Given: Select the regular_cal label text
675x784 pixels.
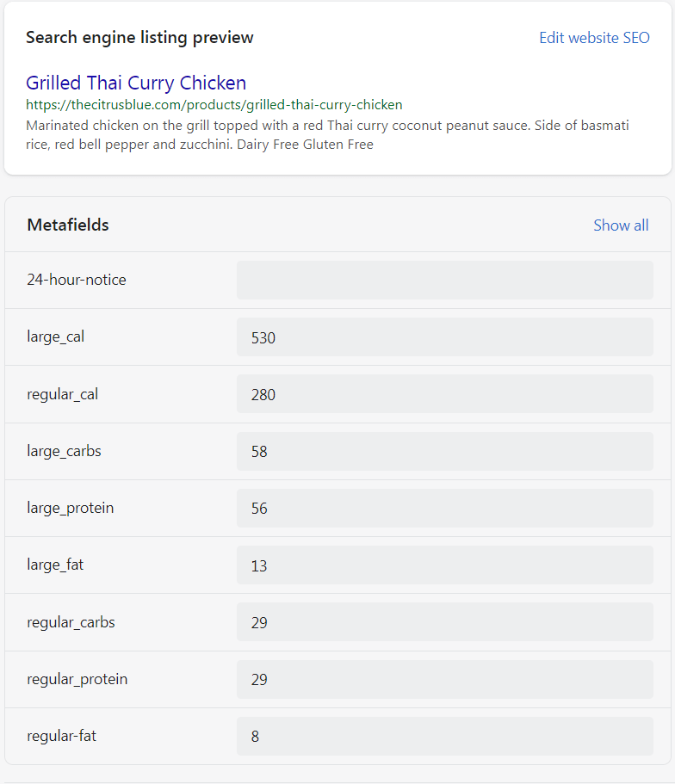Looking at the screenshot, I should tap(62, 394).
